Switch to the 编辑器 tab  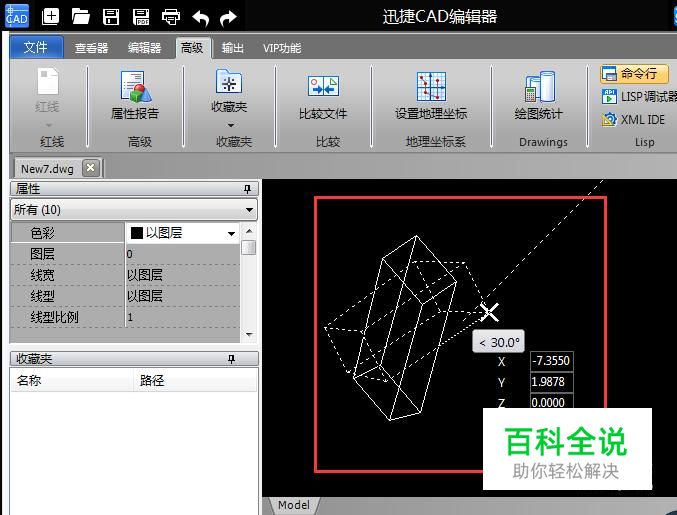pos(144,47)
